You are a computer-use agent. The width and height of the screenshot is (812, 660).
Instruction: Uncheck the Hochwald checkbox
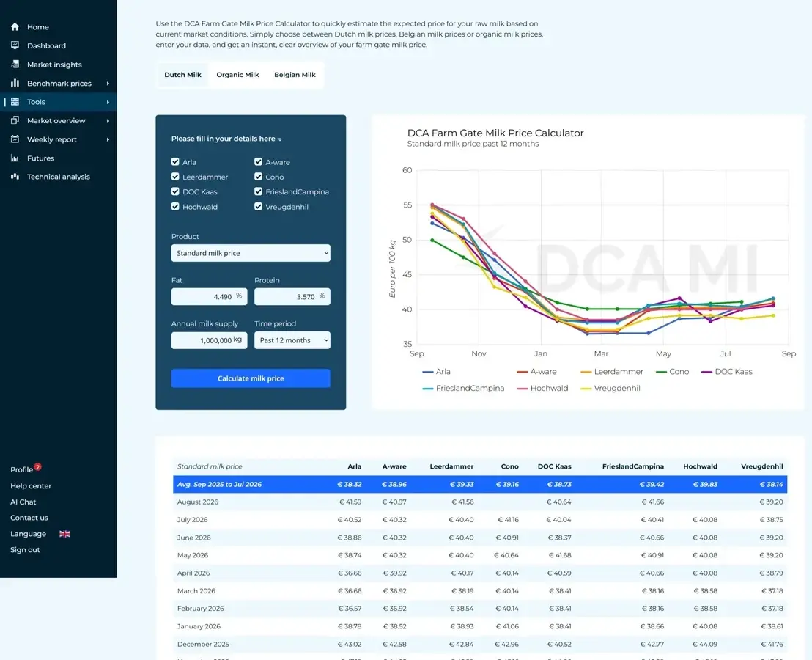[x=175, y=207]
